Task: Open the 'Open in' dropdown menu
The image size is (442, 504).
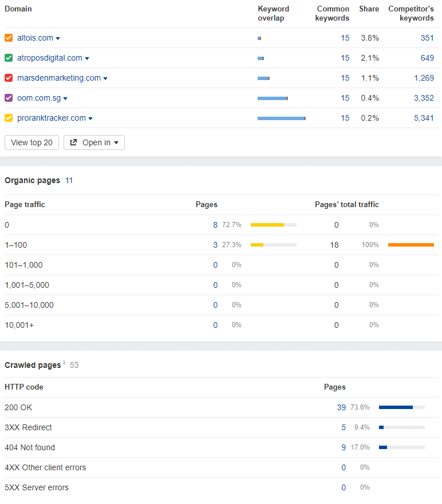Action: click(x=94, y=142)
